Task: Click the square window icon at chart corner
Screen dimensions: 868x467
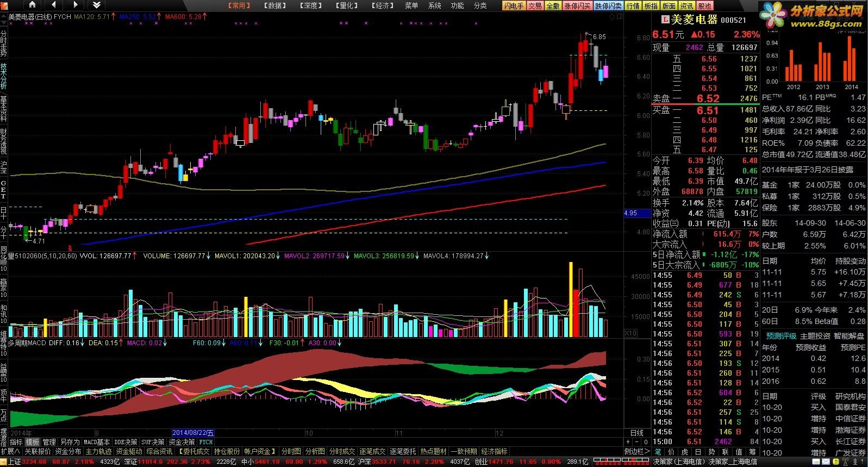Action: click(x=620, y=17)
